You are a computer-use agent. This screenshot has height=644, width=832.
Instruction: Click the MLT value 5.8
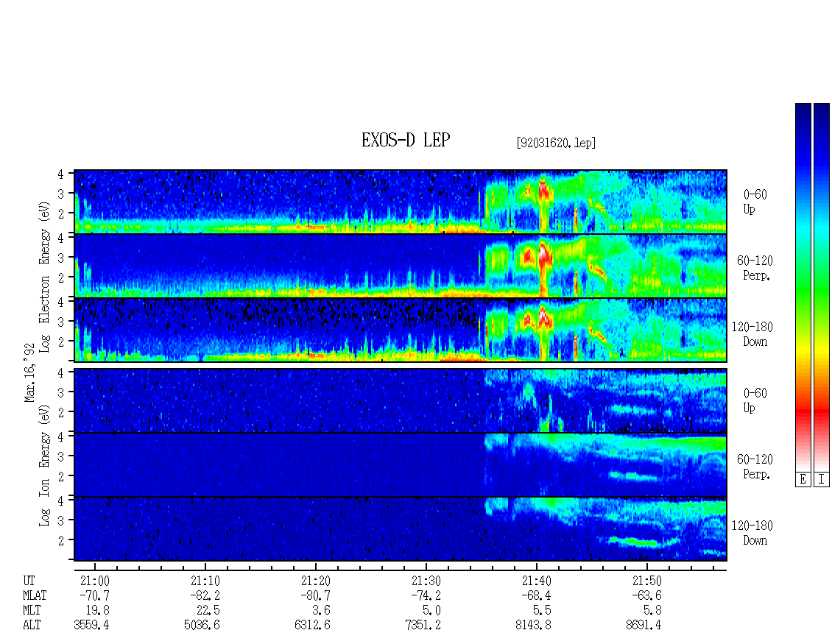click(x=652, y=611)
